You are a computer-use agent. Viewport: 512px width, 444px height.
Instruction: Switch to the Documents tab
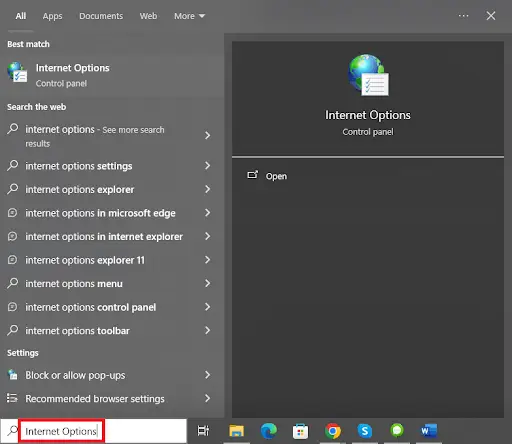click(x=101, y=16)
